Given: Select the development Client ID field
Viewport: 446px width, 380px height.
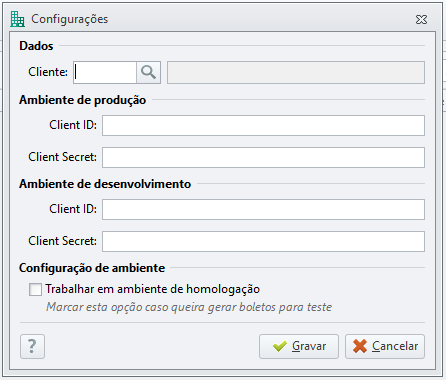Looking at the screenshot, I should click(263, 209).
